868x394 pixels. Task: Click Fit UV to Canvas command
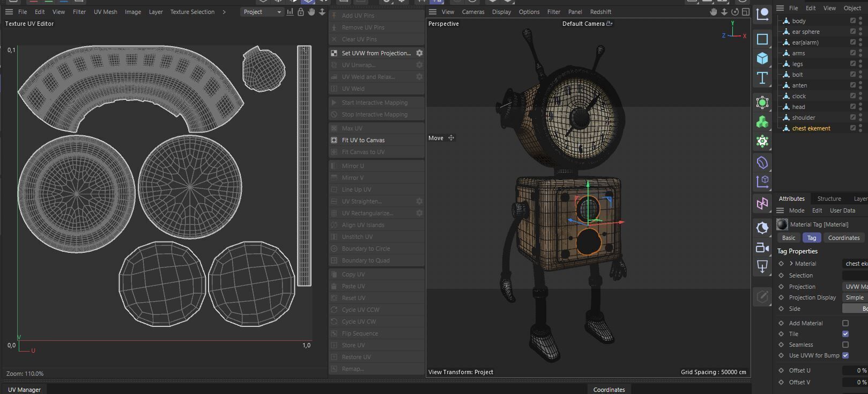376,140
